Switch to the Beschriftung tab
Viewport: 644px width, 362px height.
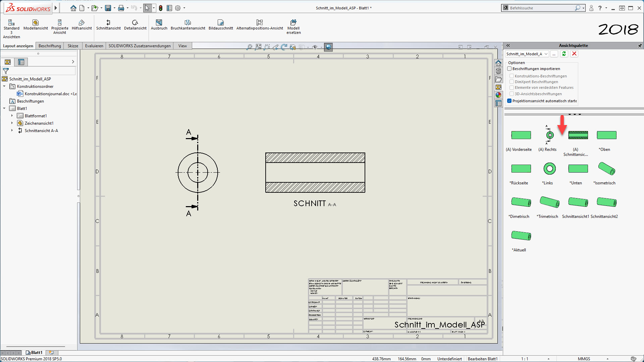click(50, 46)
